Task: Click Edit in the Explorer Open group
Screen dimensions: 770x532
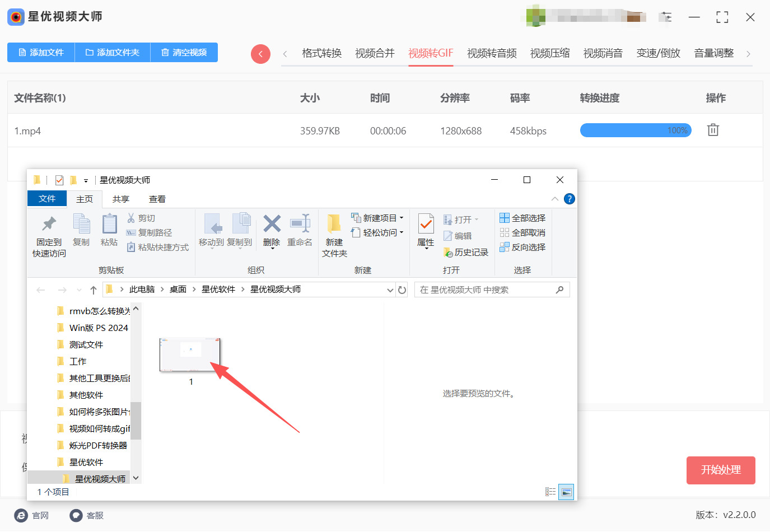Action: click(x=458, y=236)
